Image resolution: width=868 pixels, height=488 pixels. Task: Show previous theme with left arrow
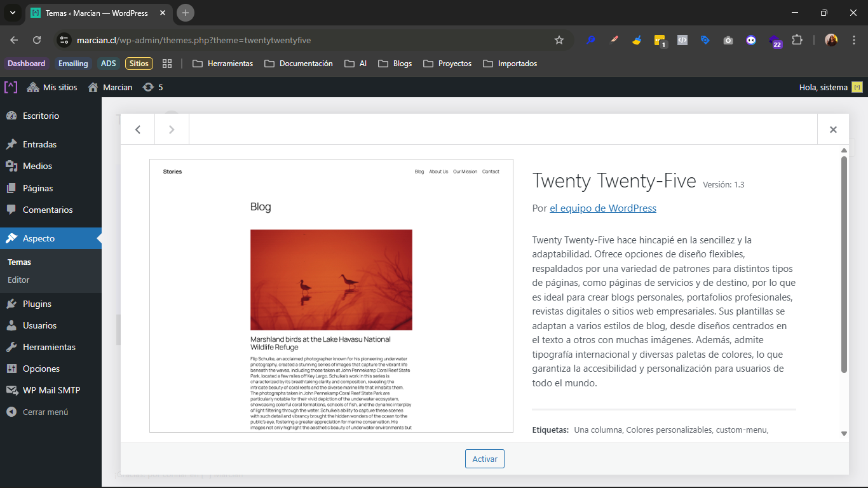[138, 130]
